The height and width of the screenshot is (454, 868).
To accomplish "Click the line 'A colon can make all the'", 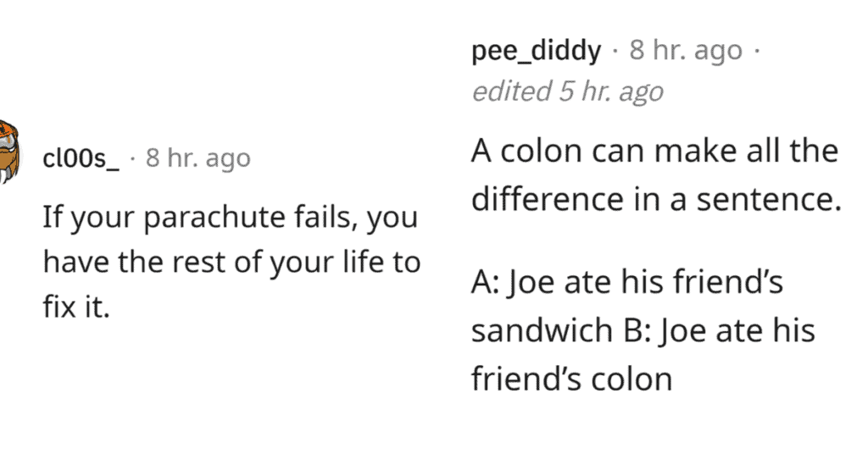I will coord(654,152).
